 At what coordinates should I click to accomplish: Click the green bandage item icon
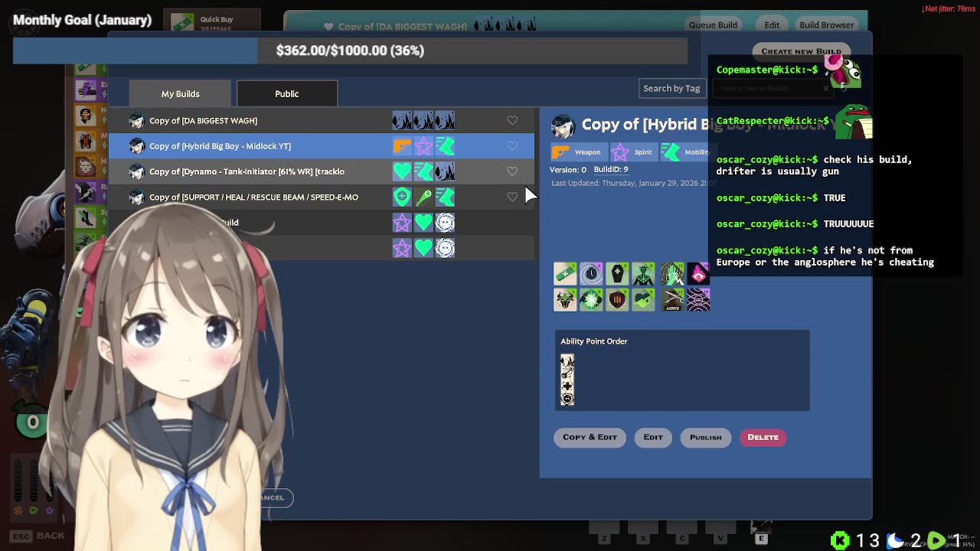coord(565,273)
